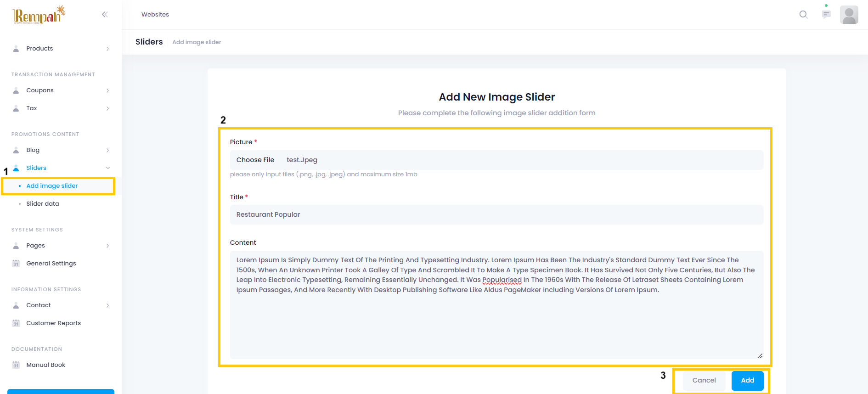This screenshot has height=394, width=868.
Task: Expand the Blog submenu arrow
Action: pyautogui.click(x=107, y=150)
